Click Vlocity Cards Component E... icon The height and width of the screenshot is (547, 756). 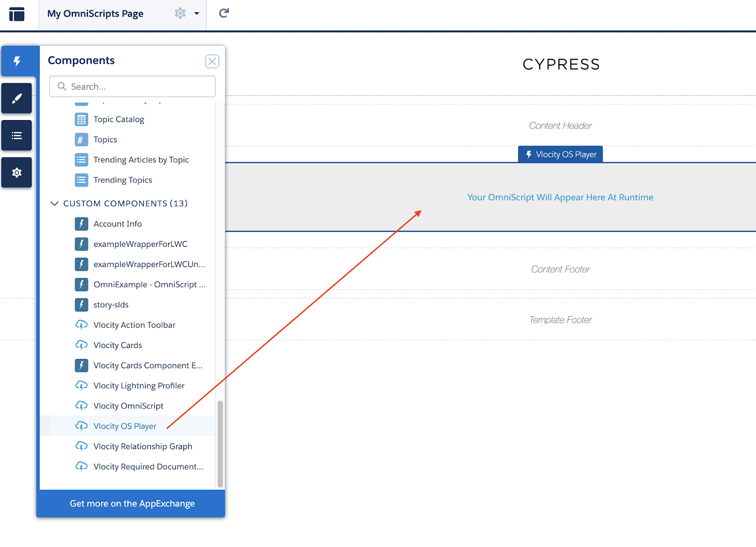coord(81,365)
